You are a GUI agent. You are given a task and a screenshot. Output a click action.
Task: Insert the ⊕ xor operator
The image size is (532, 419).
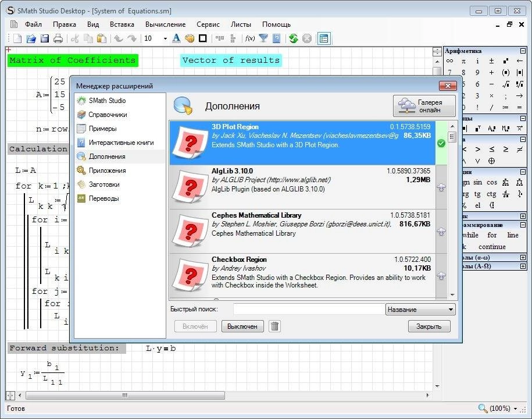coord(491,161)
